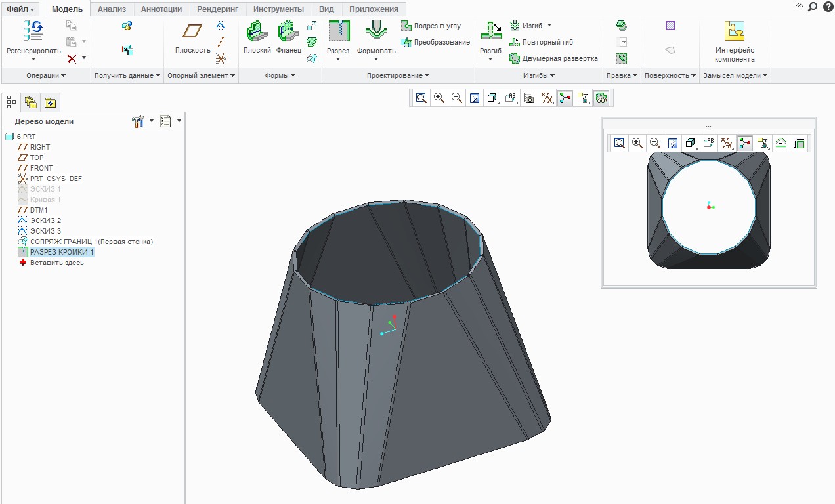
Task: Open the folder browser tab icon
Action: click(x=30, y=102)
